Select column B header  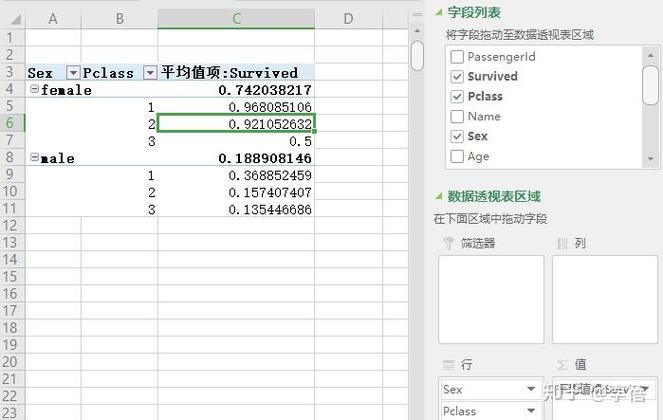[x=119, y=19]
